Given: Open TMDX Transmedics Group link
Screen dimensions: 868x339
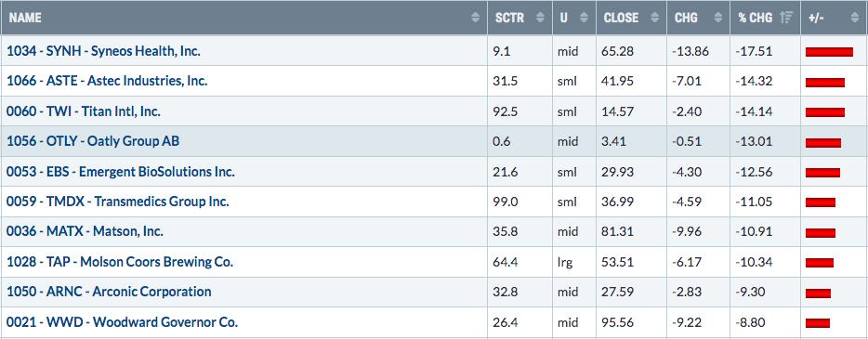Looking at the screenshot, I should point(118,202).
